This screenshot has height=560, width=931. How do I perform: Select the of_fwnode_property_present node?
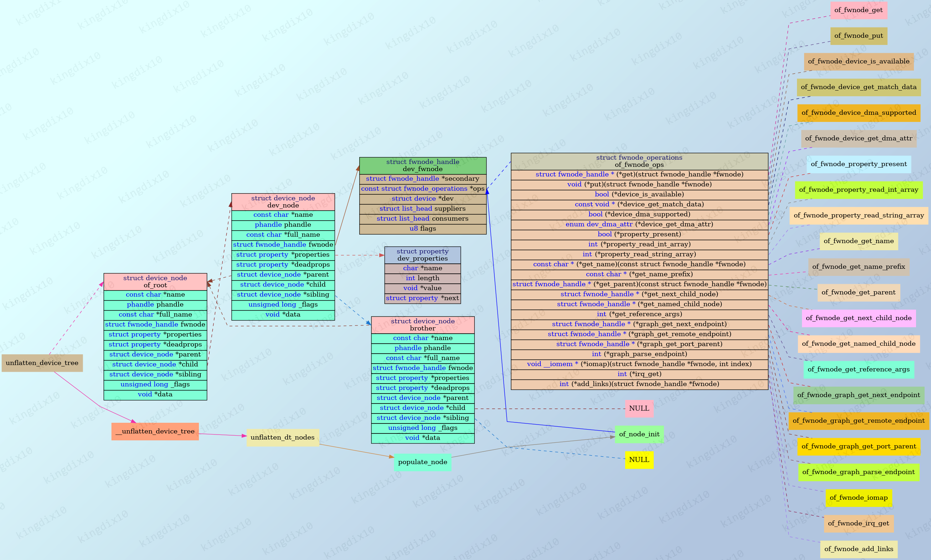(x=859, y=164)
